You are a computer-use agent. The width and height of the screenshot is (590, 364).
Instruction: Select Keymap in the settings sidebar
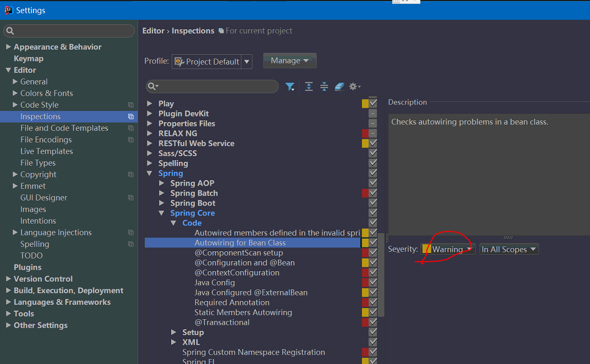29,59
